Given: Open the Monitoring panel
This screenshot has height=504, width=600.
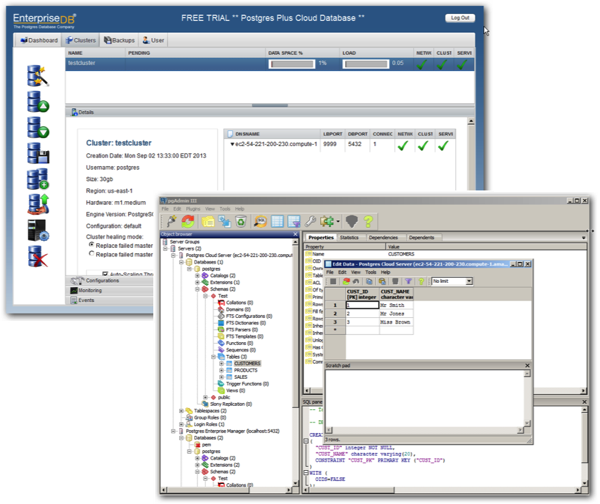Looking at the screenshot, I should click(x=111, y=290).
